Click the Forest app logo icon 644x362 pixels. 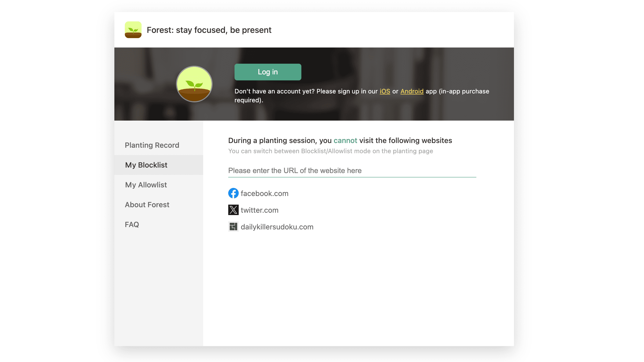point(133,29)
